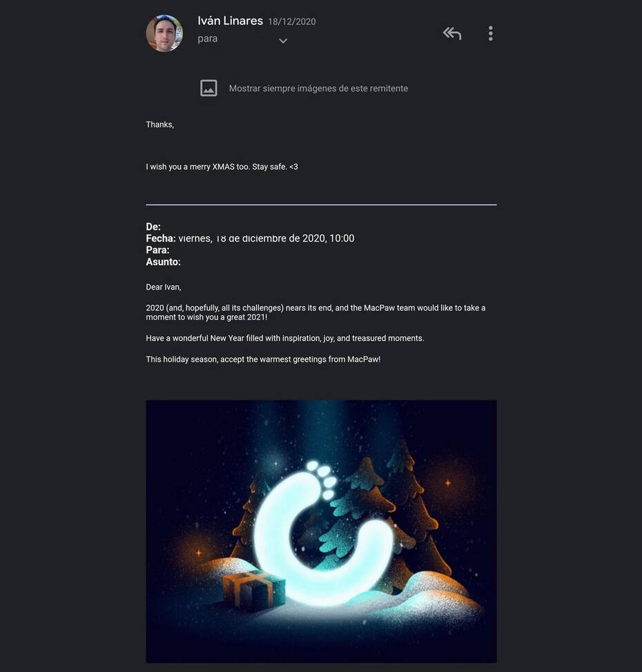The height and width of the screenshot is (672, 642).
Task: Click the De: label in quoted header
Action: pyautogui.click(x=153, y=227)
